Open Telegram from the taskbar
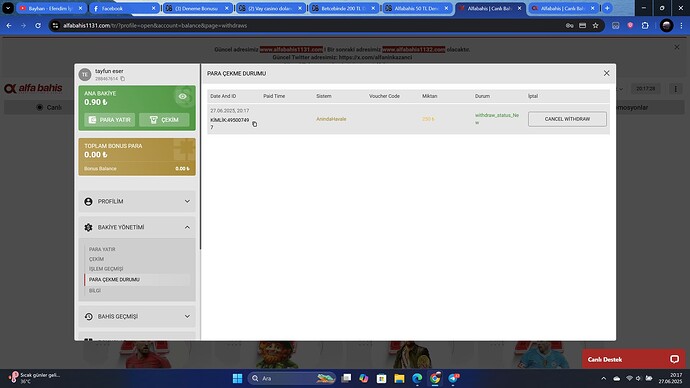This screenshot has width=690, height=388. click(453, 378)
